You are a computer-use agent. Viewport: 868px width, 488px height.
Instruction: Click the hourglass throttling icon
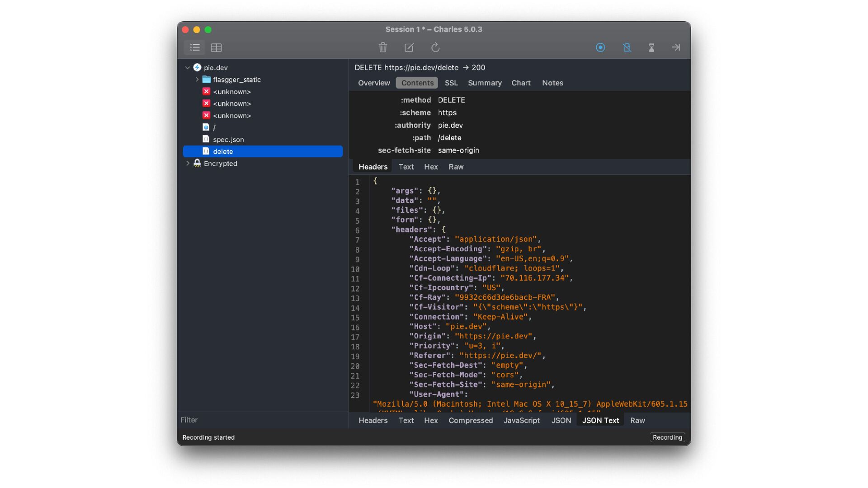[x=651, y=47]
